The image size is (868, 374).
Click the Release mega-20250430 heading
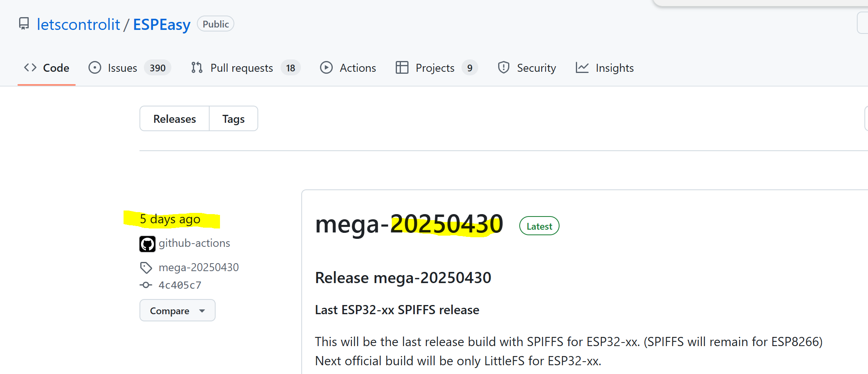(403, 278)
